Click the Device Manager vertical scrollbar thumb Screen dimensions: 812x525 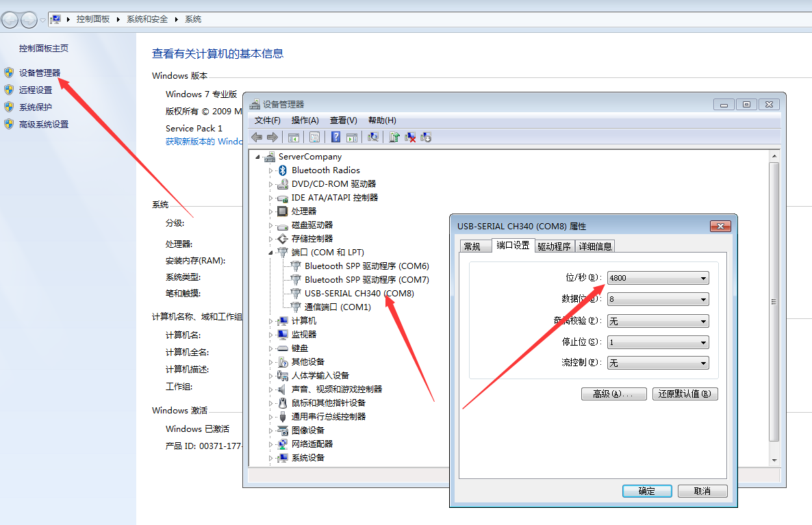(774, 301)
